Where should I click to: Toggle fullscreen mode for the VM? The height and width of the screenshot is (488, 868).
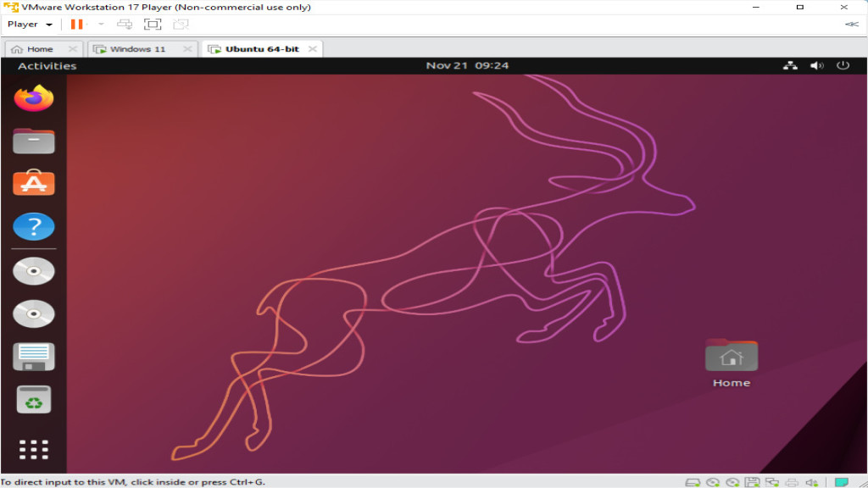153,25
